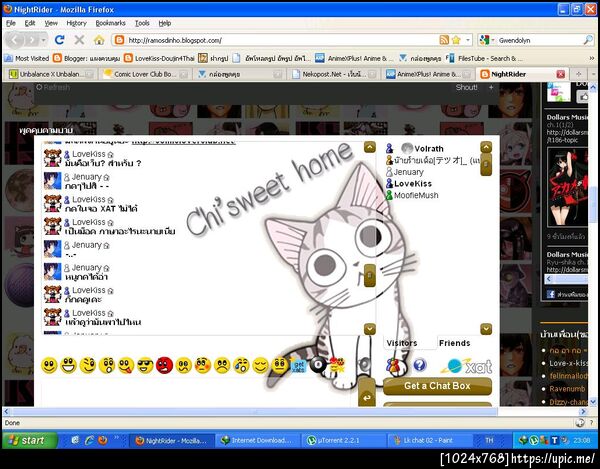The height and width of the screenshot is (469, 600).
Task: Open a new tab with the plus button
Action: [x=579, y=74]
